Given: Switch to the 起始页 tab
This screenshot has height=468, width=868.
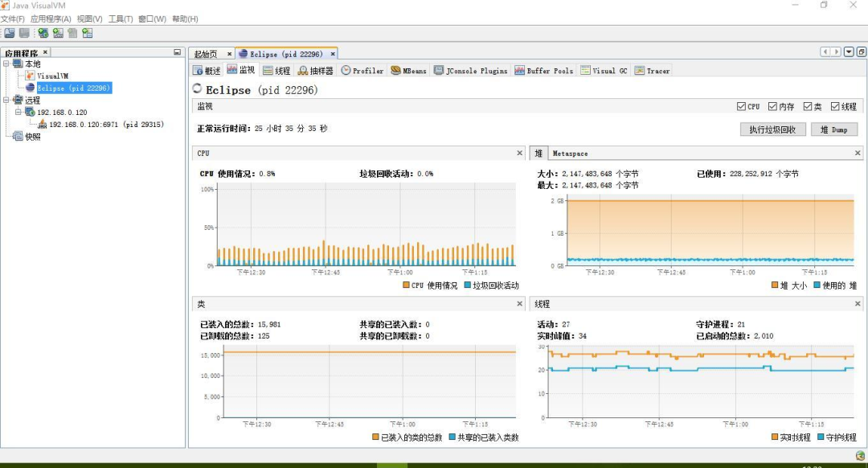Looking at the screenshot, I should pyautogui.click(x=207, y=53).
